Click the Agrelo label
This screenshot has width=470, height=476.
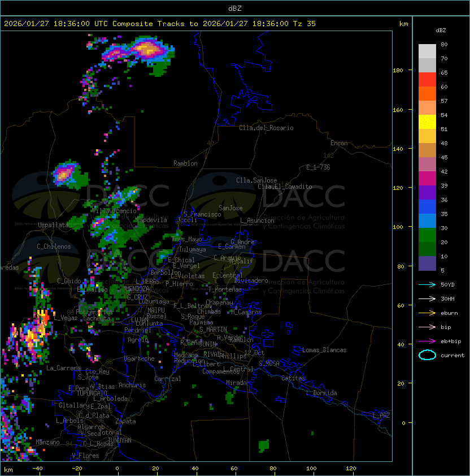pos(138,340)
